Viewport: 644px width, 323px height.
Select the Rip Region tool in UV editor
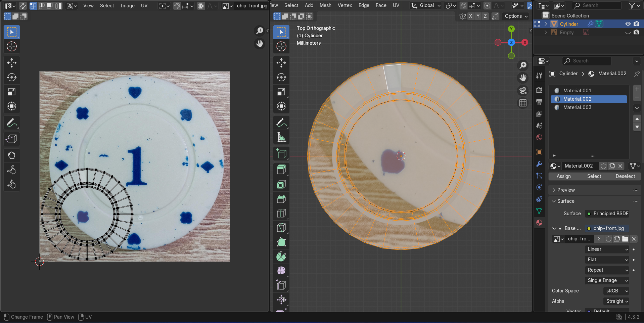tap(12, 139)
